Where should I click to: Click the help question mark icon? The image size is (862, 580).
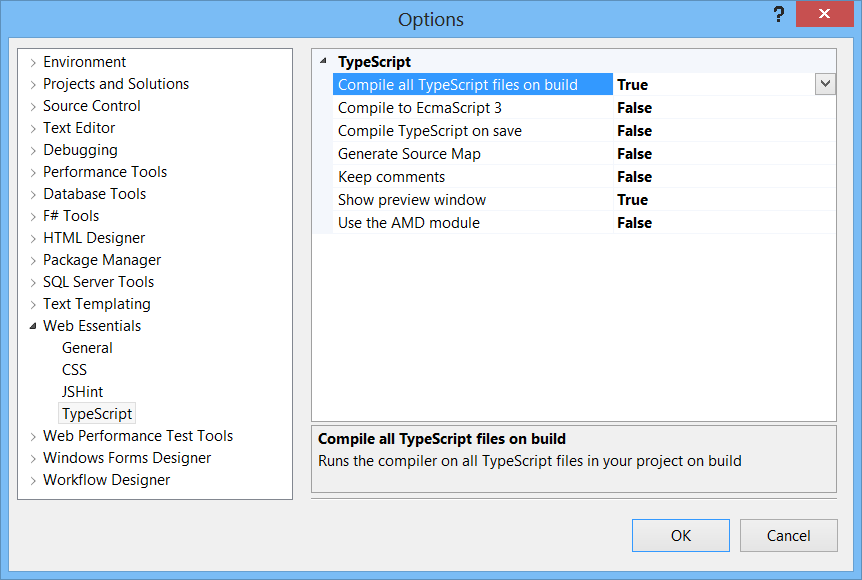778,14
